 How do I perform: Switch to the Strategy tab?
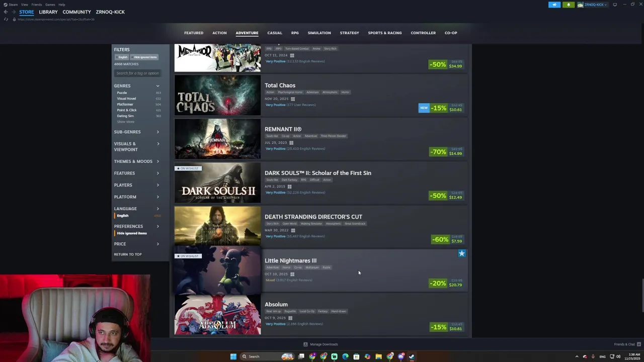349,33
